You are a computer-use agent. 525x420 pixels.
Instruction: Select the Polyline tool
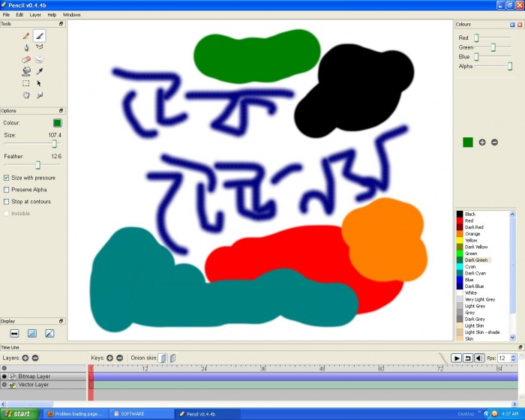40,47
